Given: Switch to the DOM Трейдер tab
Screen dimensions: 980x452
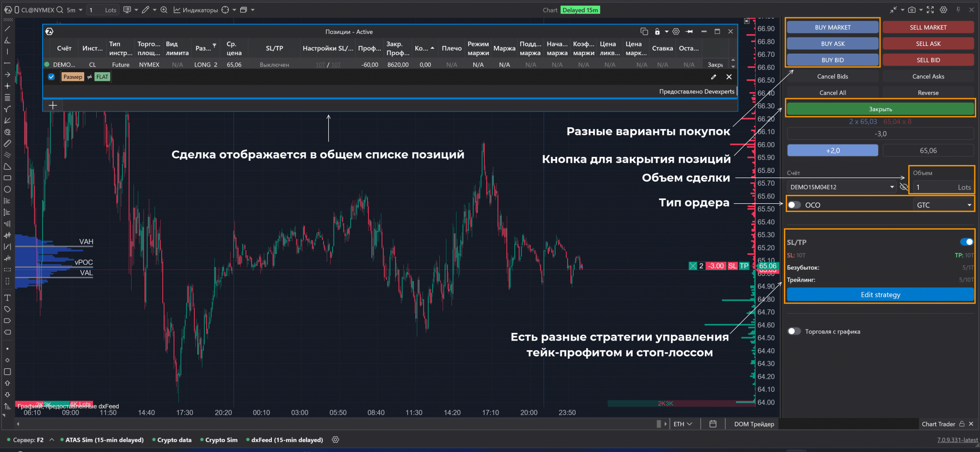Looking at the screenshot, I should coord(754,424).
